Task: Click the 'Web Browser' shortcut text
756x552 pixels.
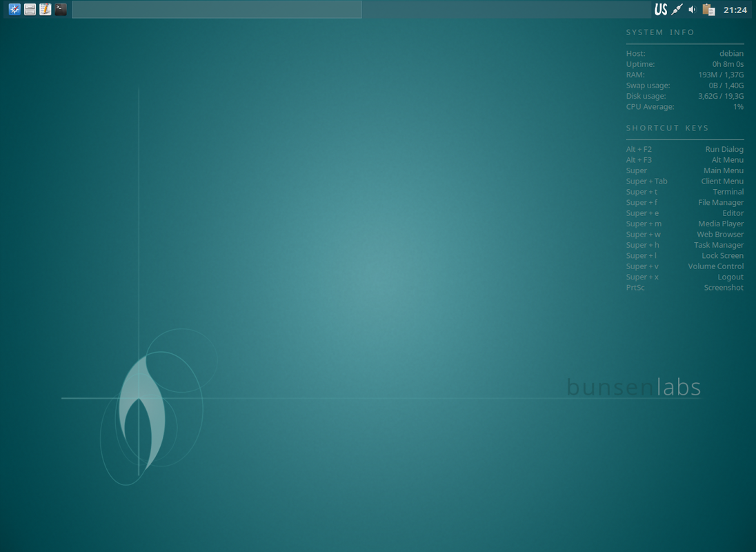Action: pos(720,235)
